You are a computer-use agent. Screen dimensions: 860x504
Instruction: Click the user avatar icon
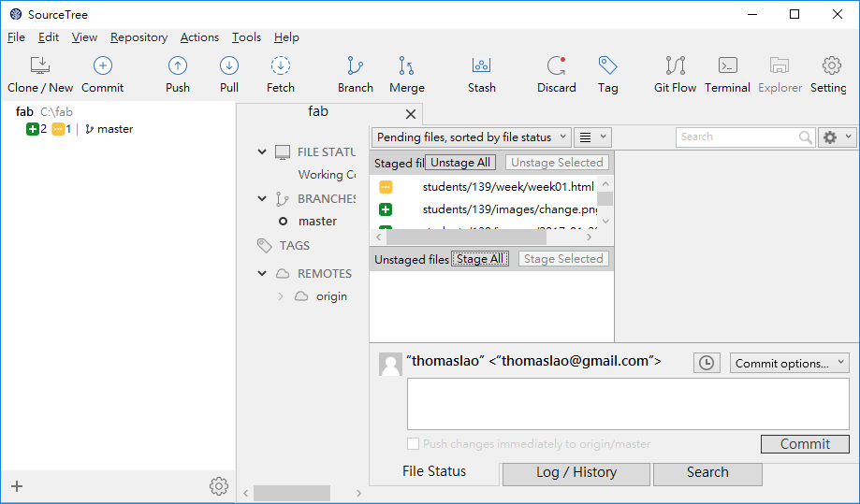[390, 365]
